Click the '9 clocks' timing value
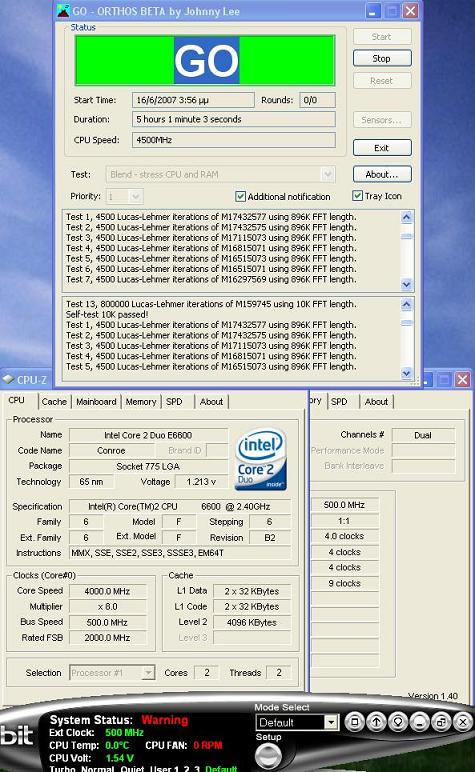The height and width of the screenshot is (772, 475). click(x=345, y=583)
